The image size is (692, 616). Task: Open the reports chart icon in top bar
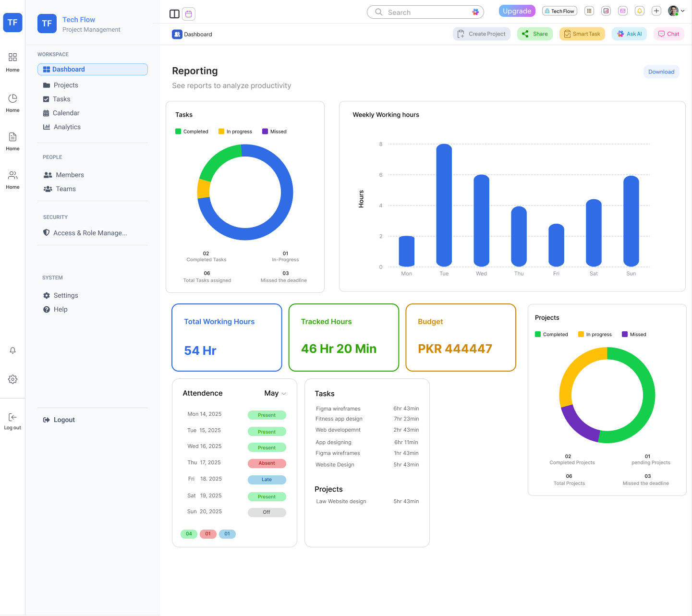click(x=606, y=11)
